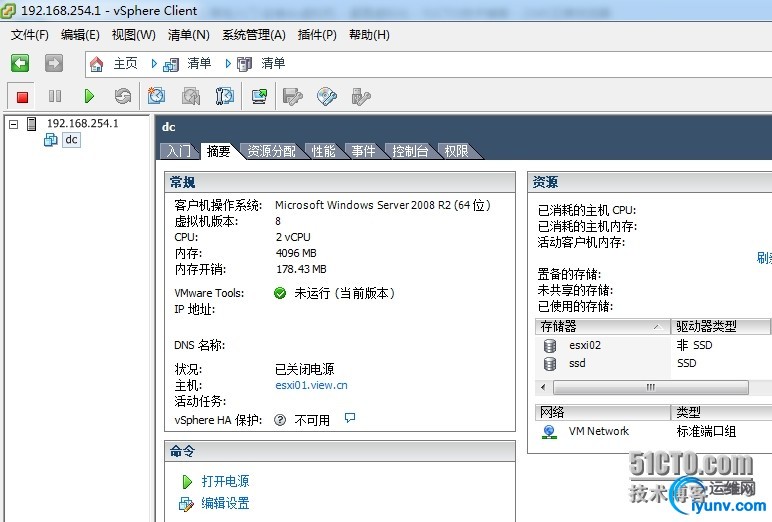Collapse the 192.168.254.1 tree node
The image size is (772, 522).
[x=14, y=124]
